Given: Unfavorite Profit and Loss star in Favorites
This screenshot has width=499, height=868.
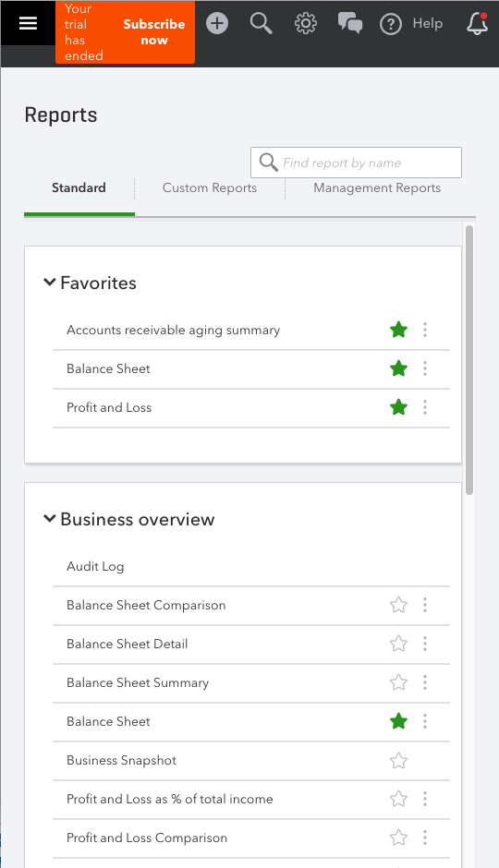Looking at the screenshot, I should tap(399, 407).
